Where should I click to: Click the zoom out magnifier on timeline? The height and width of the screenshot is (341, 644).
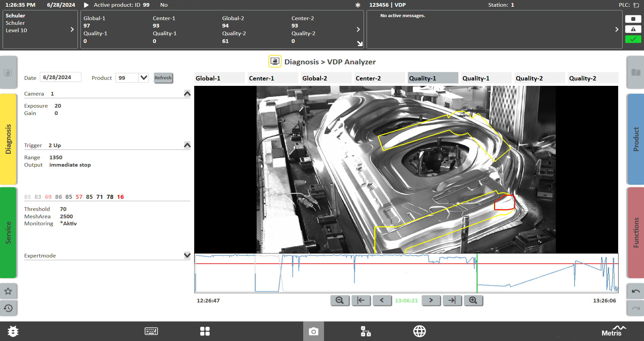coord(339,300)
